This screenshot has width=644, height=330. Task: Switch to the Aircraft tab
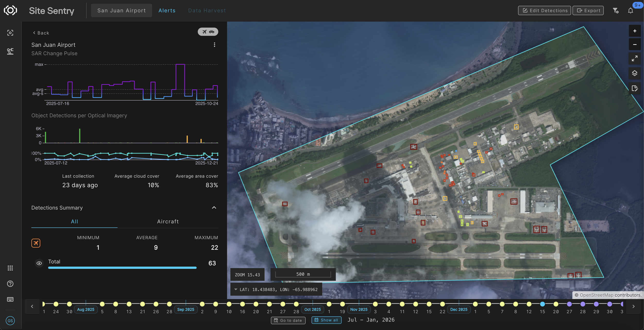coord(168,221)
